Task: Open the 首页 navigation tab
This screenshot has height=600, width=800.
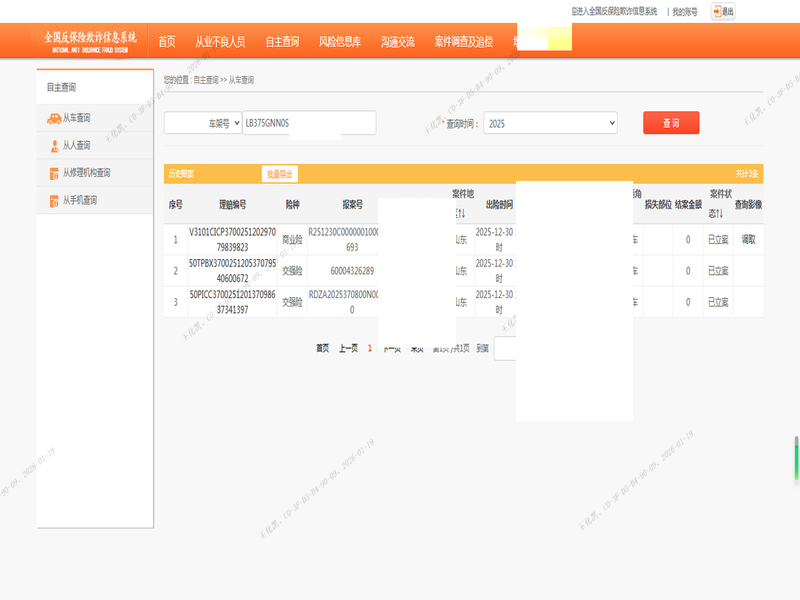Action: (166, 42)
